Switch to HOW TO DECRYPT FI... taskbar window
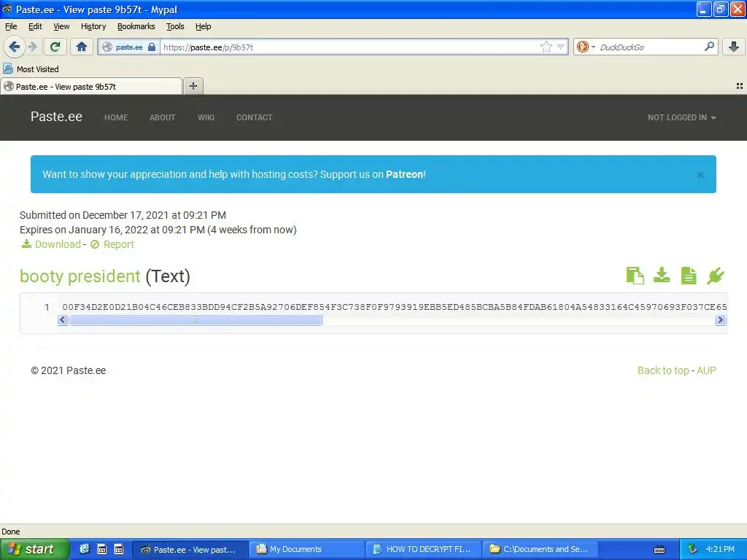 click(x=423, y=550)
